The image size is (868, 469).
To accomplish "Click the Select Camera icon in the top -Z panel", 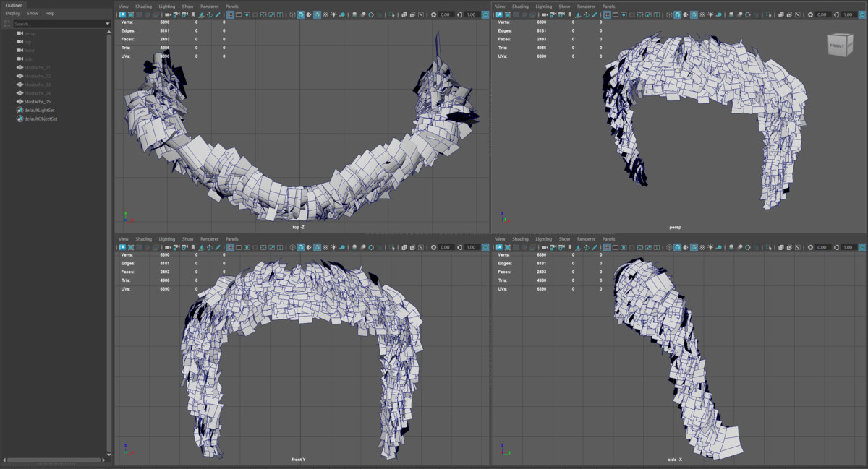I will pyautogui.click(x=168, y=14).
